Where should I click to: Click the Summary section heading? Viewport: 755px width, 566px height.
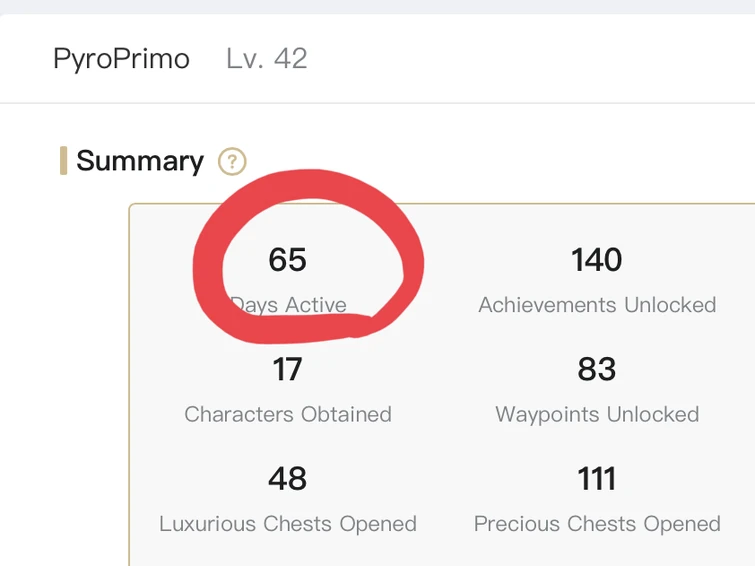[140, 161]
